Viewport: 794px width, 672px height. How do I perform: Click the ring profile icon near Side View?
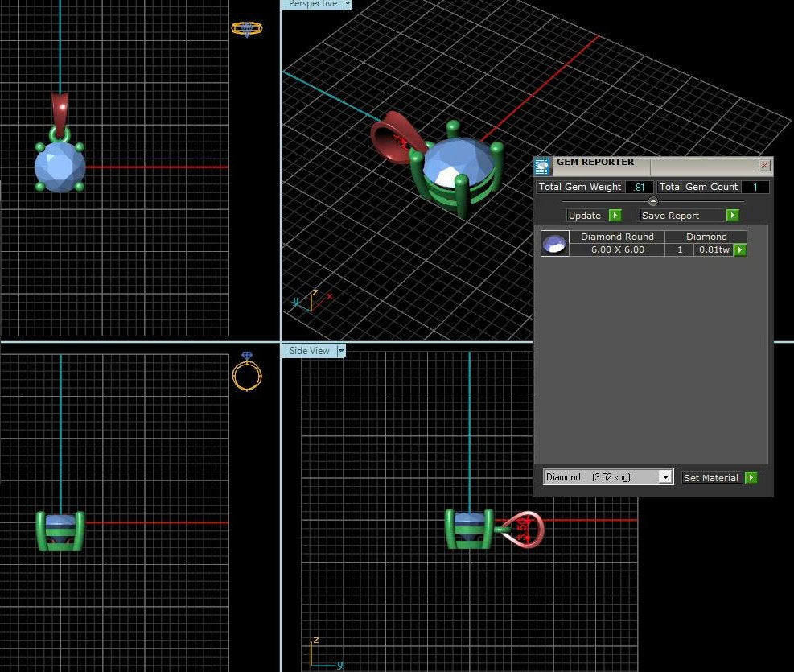247,376
